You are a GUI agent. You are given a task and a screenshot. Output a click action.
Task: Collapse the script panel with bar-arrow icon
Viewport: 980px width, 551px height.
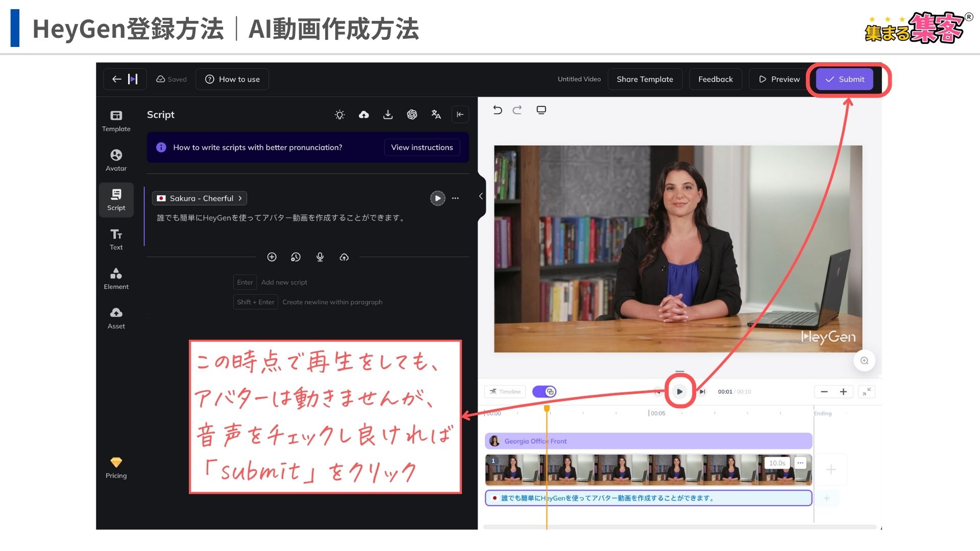(460, 115)
